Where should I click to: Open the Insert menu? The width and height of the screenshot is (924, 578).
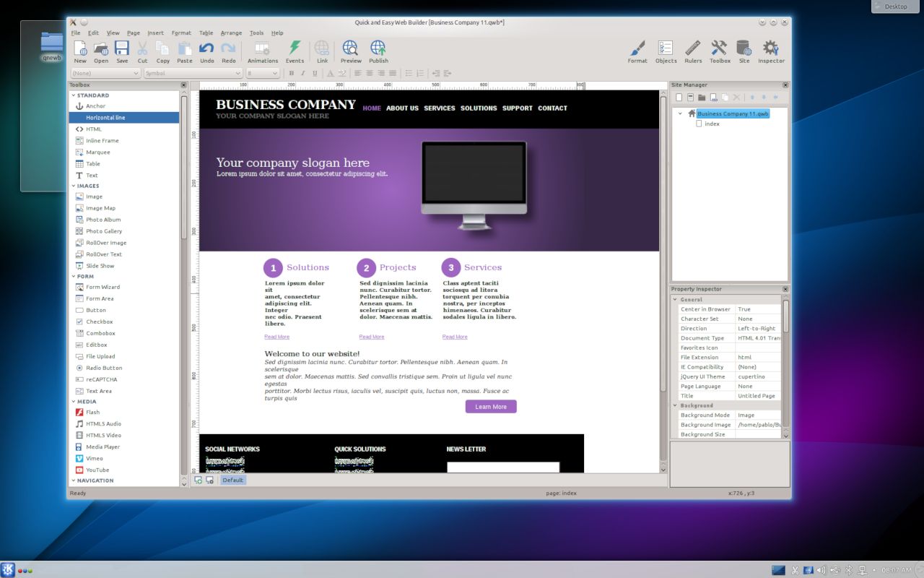point(155,33)
